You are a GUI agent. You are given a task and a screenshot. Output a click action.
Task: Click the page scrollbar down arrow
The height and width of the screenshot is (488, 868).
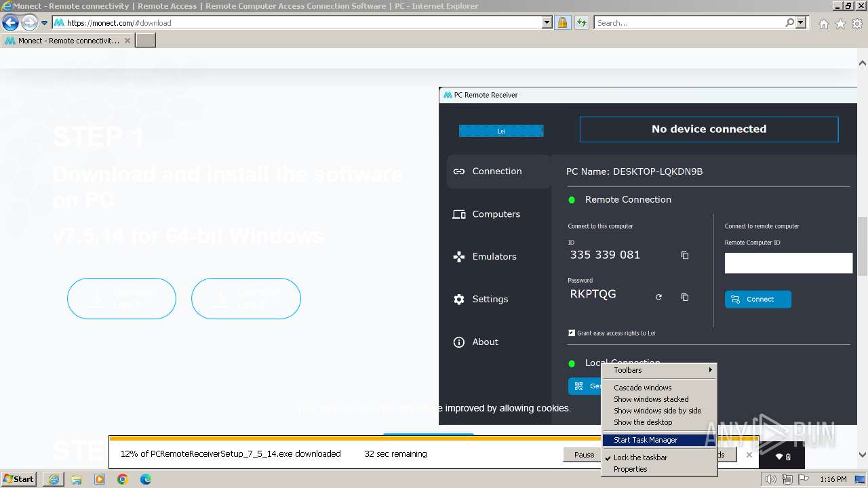(863, 455)
